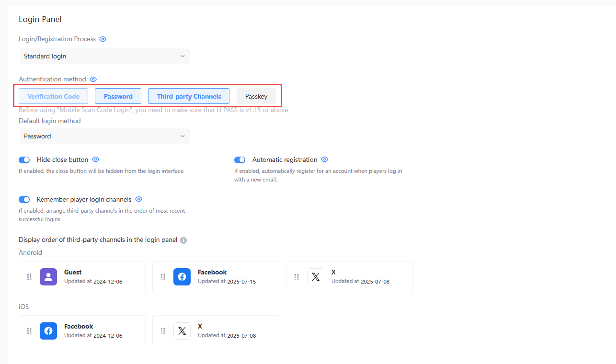This screenshot has width=616, height=364.
Task: Click the eye icon next to Authentication method
Action: (93, 79)
